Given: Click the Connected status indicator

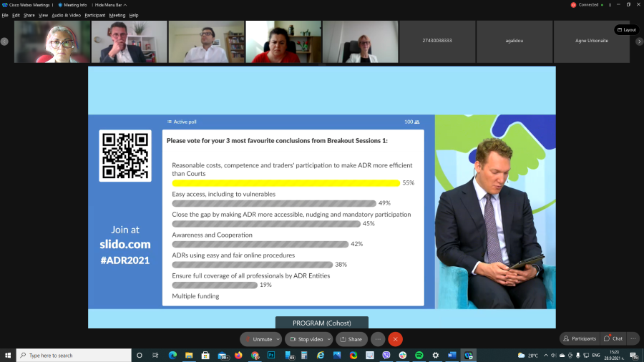Looking at the screenshot, I should [x=591, y=5].
